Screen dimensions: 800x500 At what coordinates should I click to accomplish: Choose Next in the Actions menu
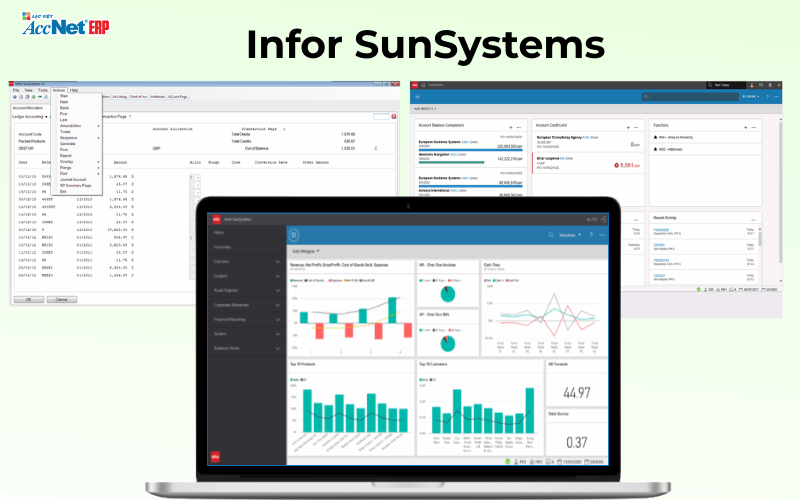[x=64, y=102]
